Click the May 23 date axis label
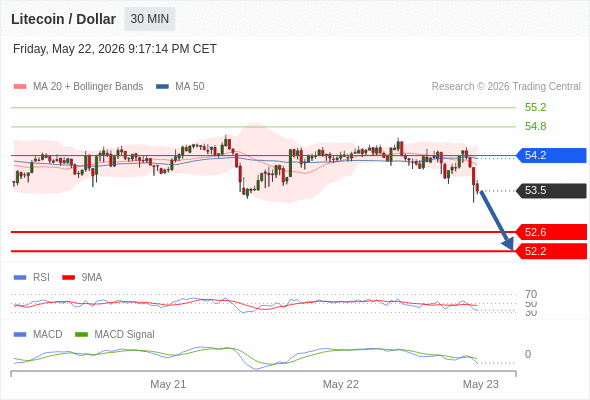The width and height of the screenshot is (590, 400). point(481,384)
